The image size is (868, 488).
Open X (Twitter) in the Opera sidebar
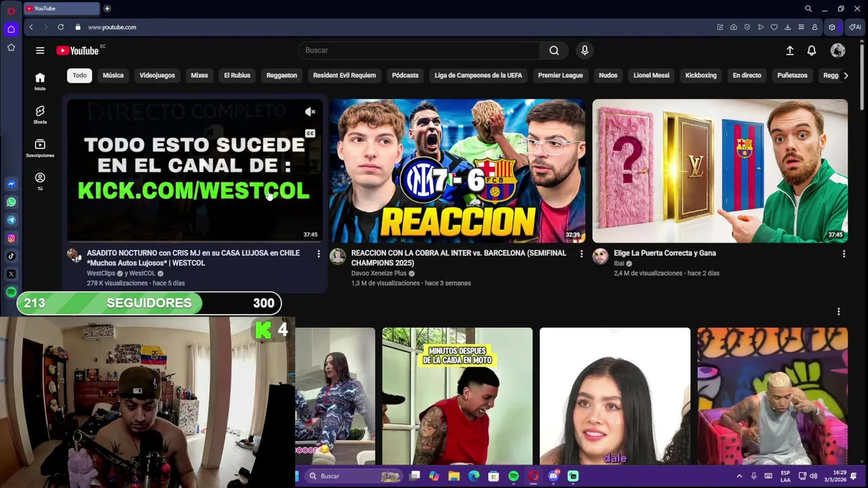click(x=11, y=274)
